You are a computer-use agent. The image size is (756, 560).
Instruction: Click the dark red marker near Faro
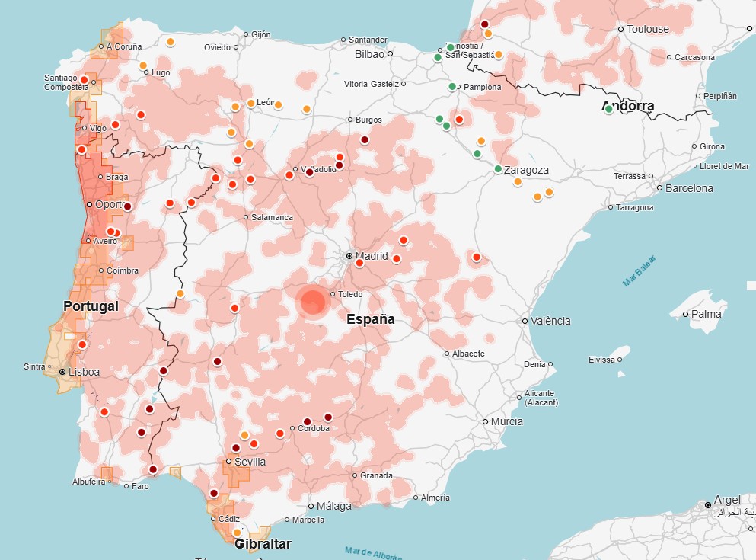coord(153,469)
